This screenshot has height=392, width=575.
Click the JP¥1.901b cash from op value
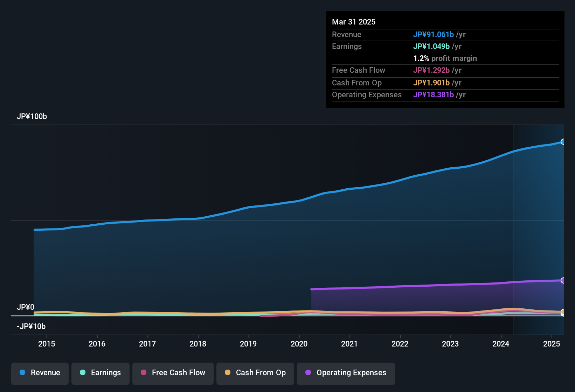coord(431,83)
